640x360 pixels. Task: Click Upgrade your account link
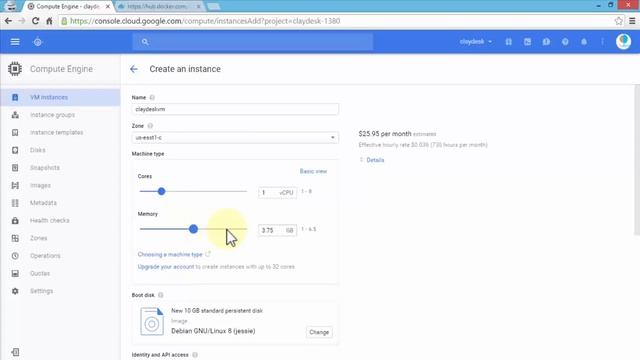click(166, 267)
